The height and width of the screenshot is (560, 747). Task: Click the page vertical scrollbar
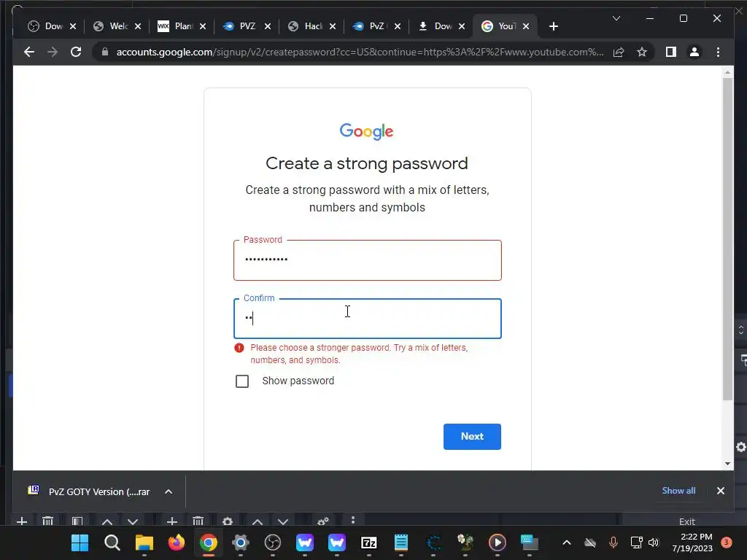pyautogui.click(x=727, y=238)
